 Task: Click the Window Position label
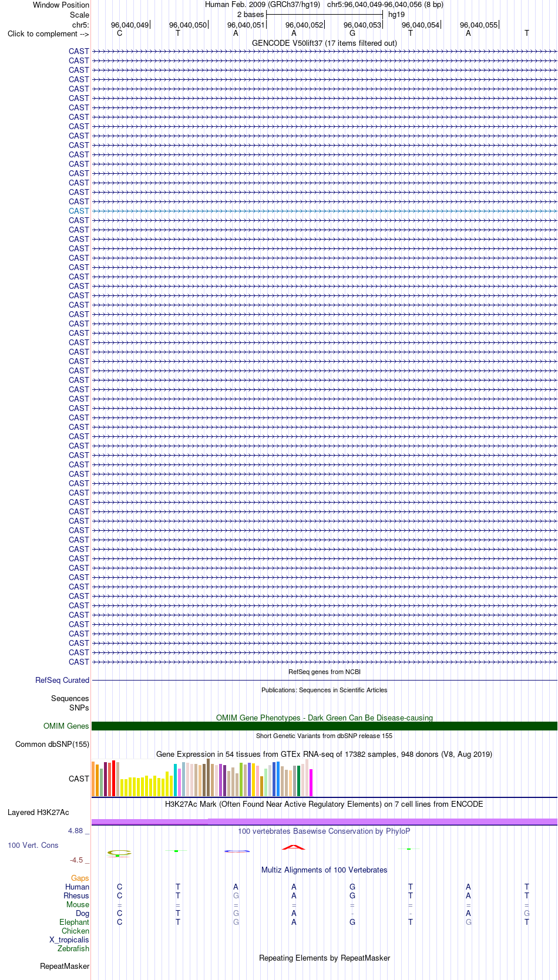click(61, 5)
